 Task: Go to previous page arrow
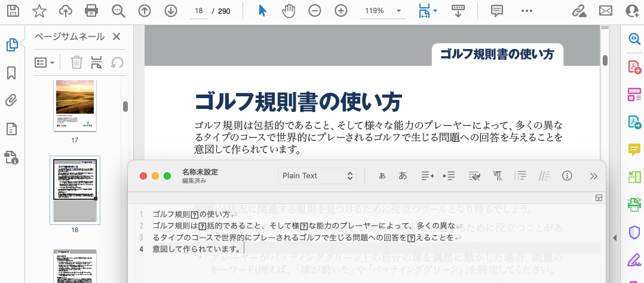point(145,11)
